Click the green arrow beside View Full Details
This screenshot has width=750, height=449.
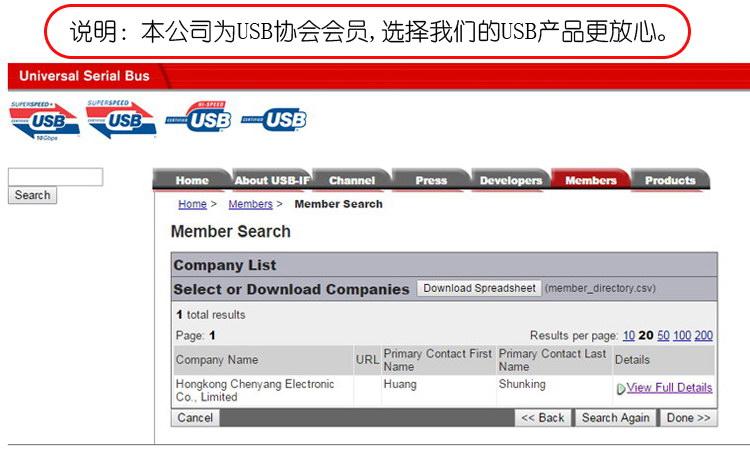[621, 388]
